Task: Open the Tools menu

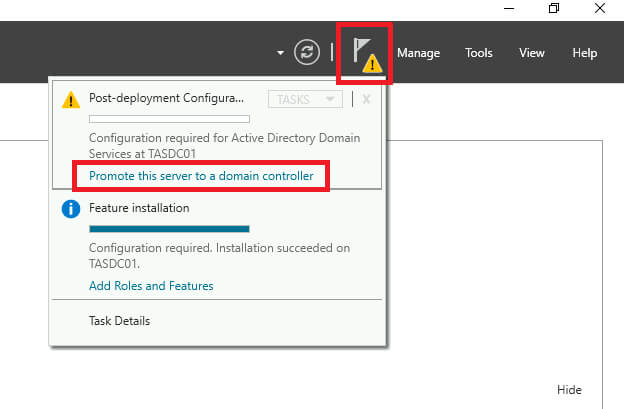Action: coord(479,53)
